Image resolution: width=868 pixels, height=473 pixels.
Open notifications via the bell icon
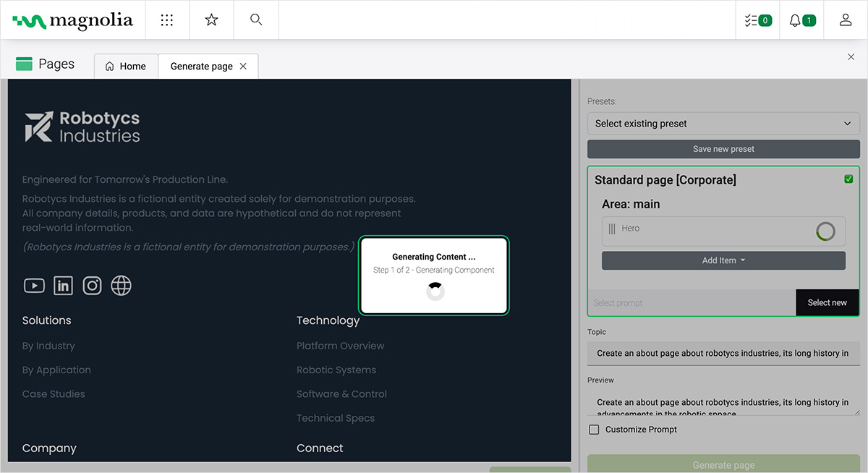801,20
